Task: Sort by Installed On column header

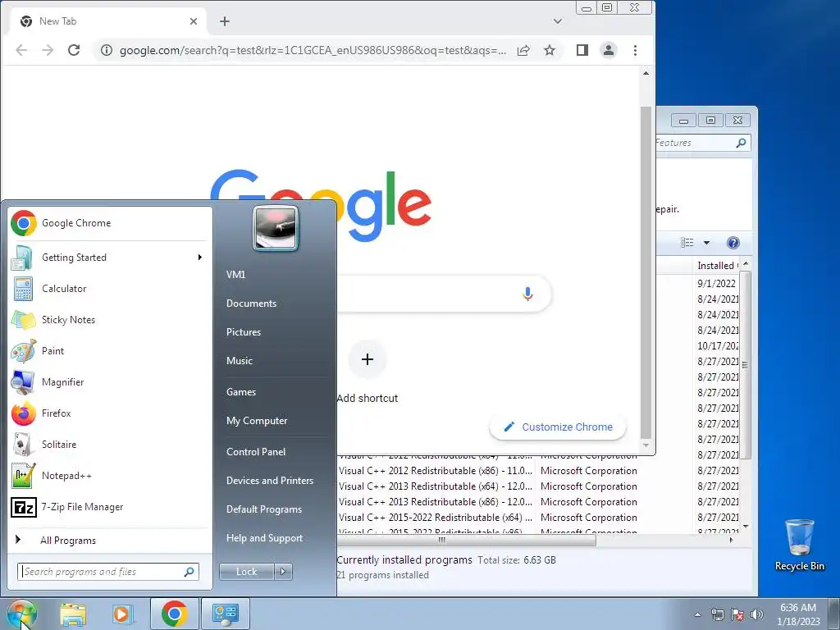Action: tap(715, 266)
